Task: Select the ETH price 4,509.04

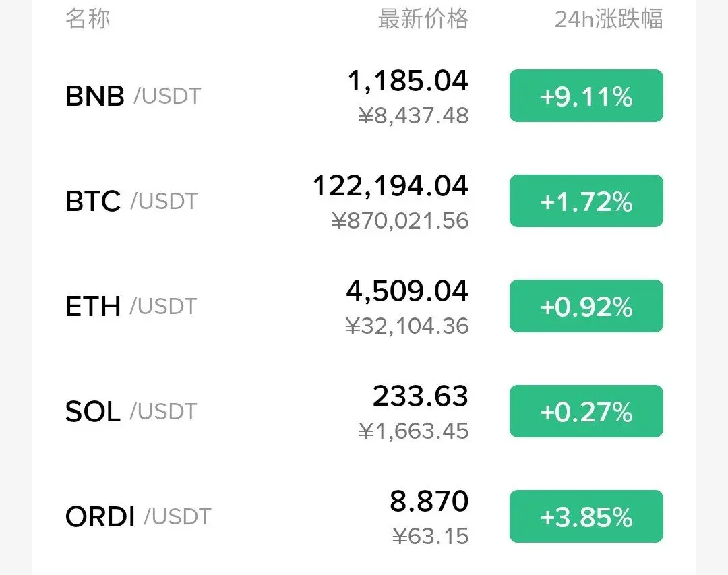Action: pyautogui.click(x=406, y=291)
